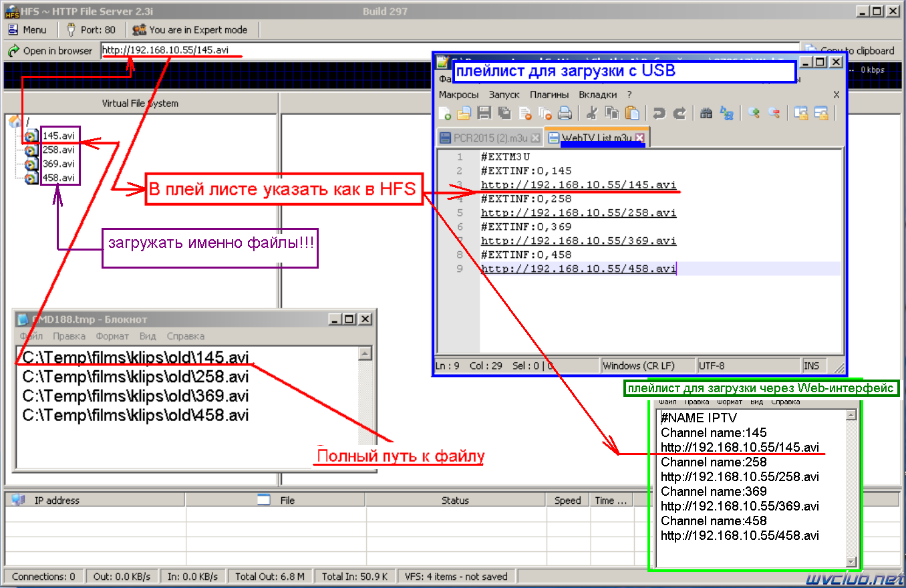The width and height of the screenshot is (906, 588).
Task: Open Find with the binoculars icon
Action: point(706,114)
